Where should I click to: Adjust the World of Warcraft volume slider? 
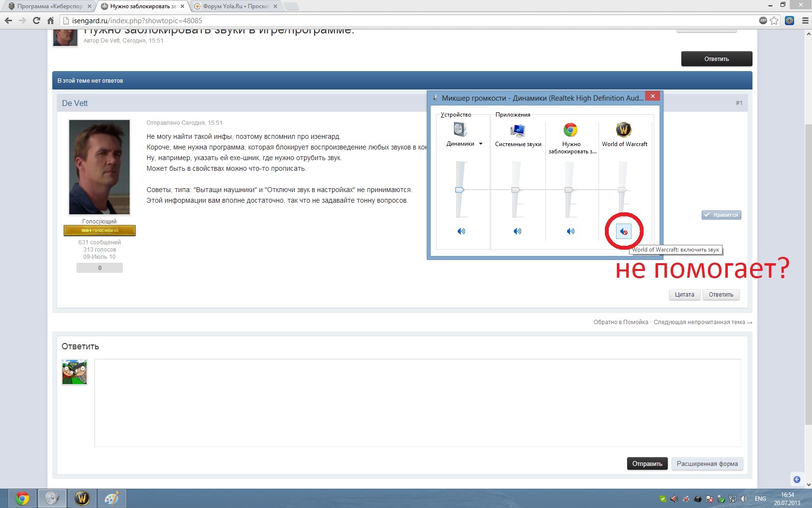[622, 190]
